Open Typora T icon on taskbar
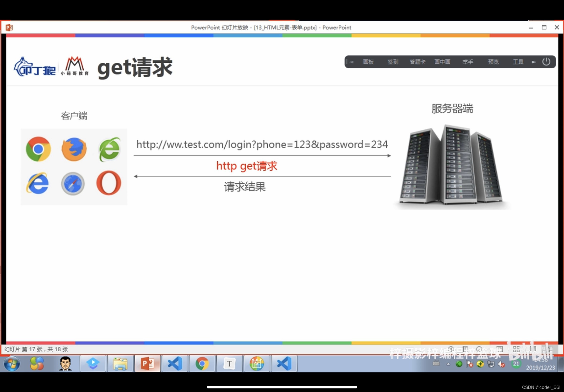The width and height of the screenshot is (564, 392). (x=229, y=364)
